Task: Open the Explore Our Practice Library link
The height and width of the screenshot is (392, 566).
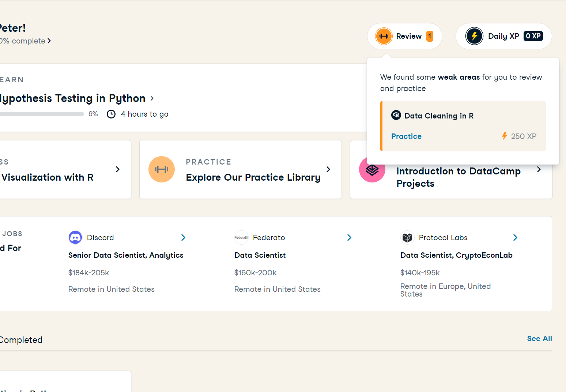Action: 253,177
